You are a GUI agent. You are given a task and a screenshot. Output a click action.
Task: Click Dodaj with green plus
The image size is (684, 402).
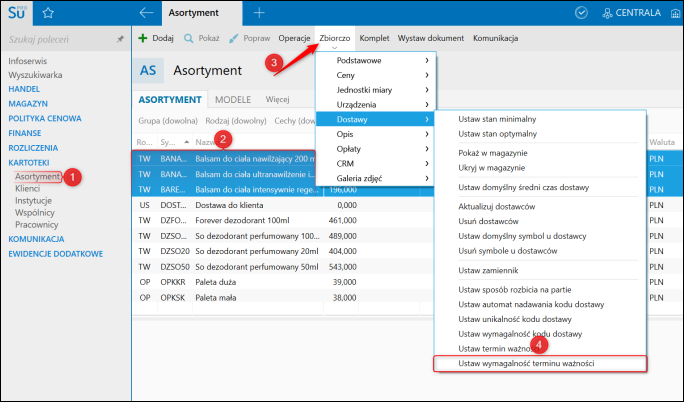click(x=156, y=38)
